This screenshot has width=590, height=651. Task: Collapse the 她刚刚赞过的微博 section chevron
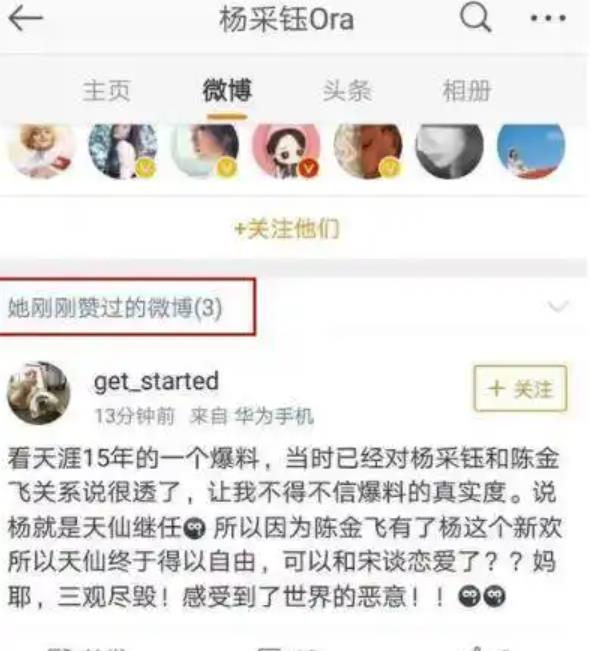(558, 306)
